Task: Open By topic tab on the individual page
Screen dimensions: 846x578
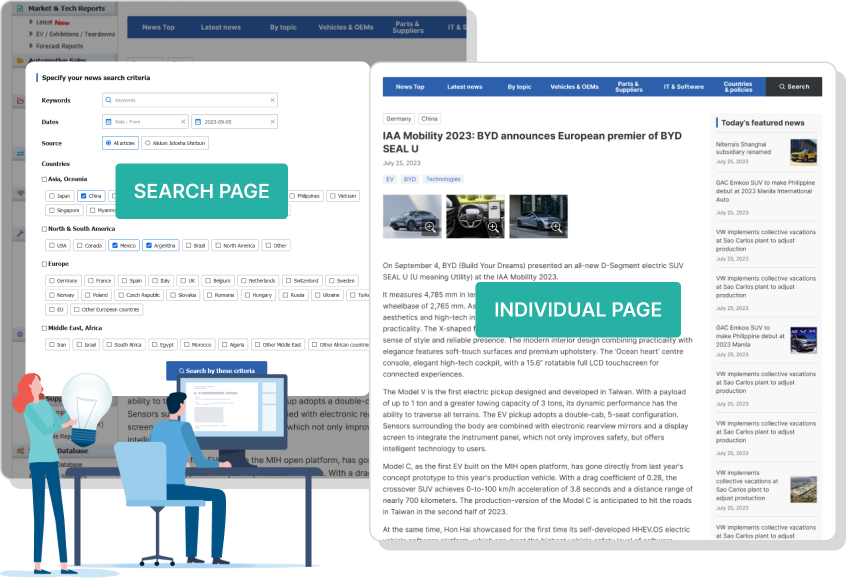Action: coord(519,87)
